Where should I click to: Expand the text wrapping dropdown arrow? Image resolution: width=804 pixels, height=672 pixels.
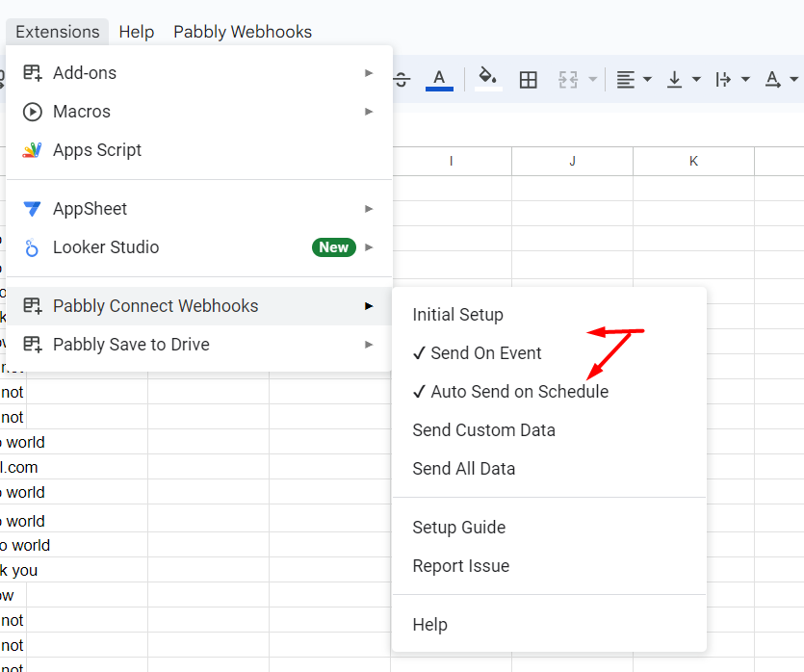745,80
